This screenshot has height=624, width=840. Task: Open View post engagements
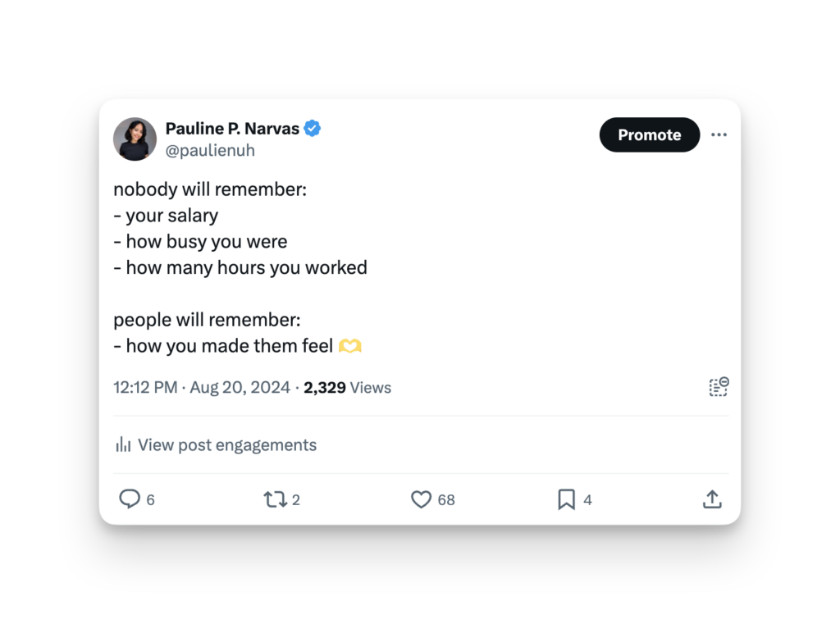(226, 445)
